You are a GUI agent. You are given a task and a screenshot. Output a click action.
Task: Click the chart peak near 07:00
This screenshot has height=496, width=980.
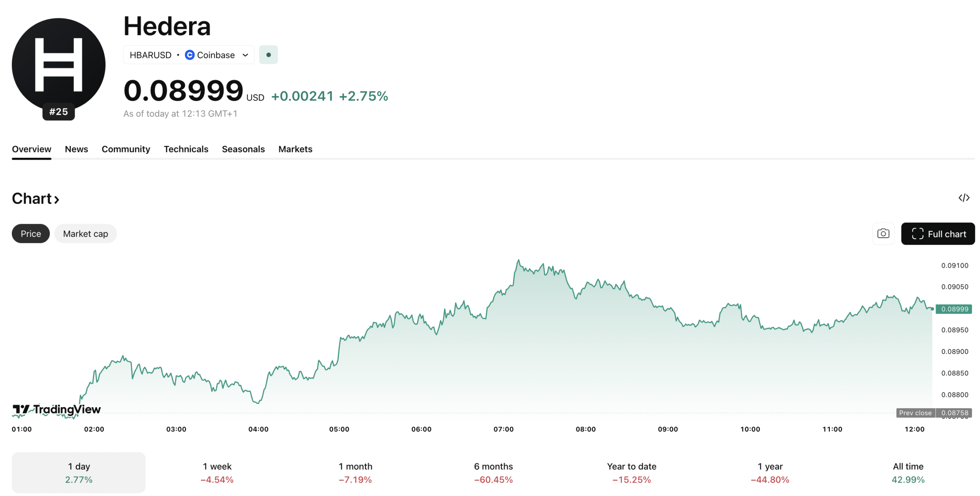click(x=519, y=260)
